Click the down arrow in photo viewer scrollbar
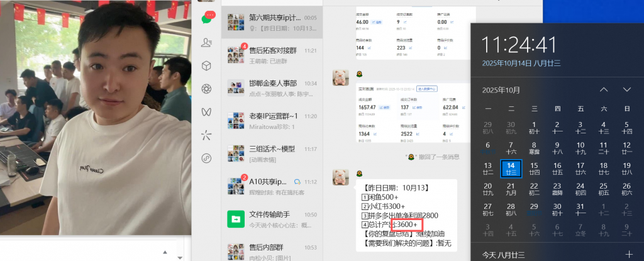This screenshot has width=644, height=261. [179, 258]
